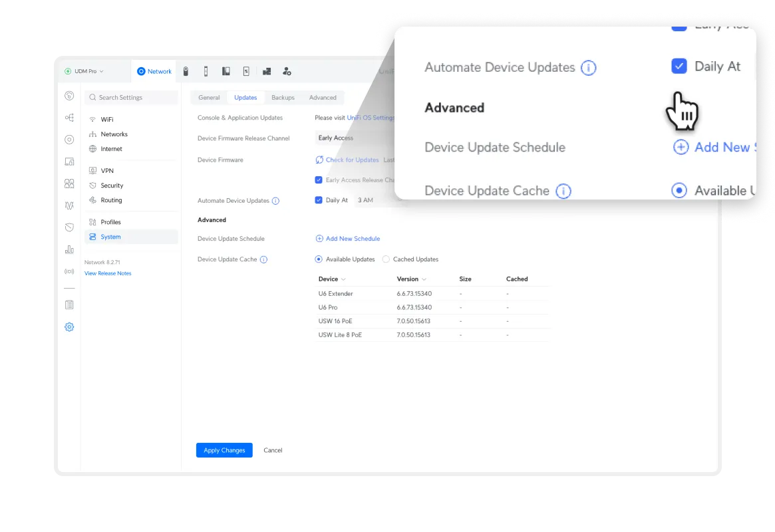Open the View Release Notes link
Screen dimensions: 775x532
108,273
